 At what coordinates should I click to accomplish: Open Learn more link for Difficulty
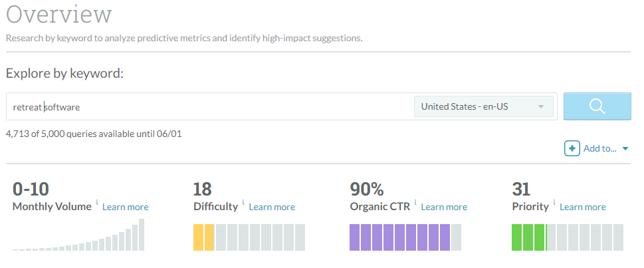(x=272, y=207)
